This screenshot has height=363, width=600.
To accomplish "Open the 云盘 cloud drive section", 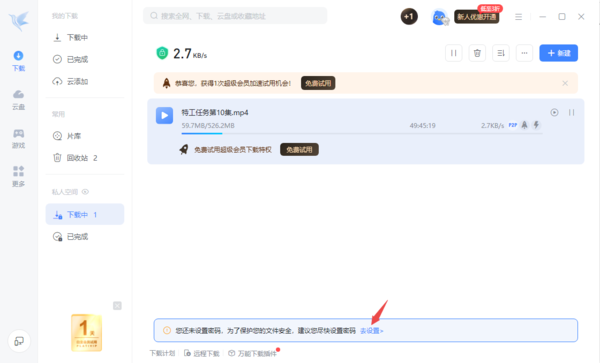I will coord(18,99).
